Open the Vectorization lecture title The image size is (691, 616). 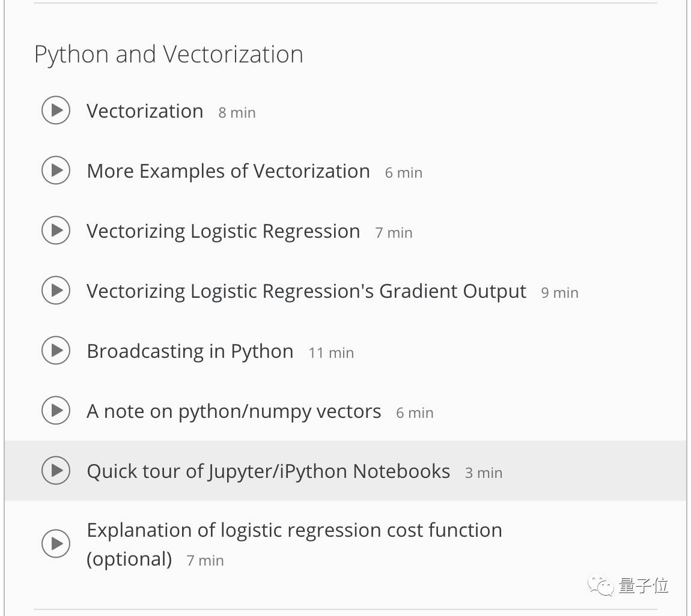click(x=145, y=111)
